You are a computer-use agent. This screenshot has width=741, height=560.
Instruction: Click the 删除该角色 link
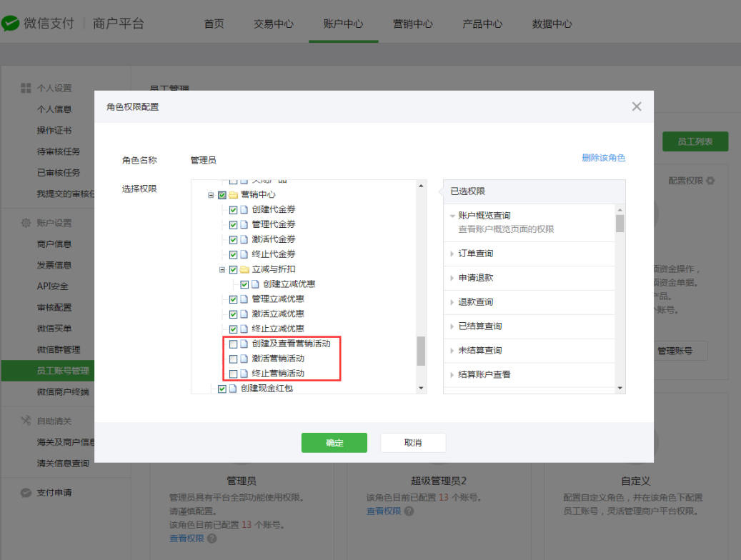pos(603,158)
